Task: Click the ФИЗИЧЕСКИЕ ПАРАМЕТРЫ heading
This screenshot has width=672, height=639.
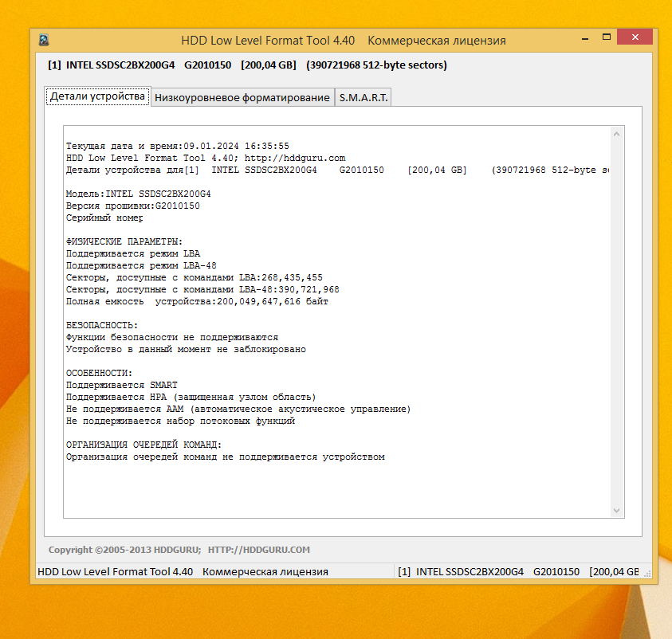Action: pyautogui.click(x=124, y=242)
